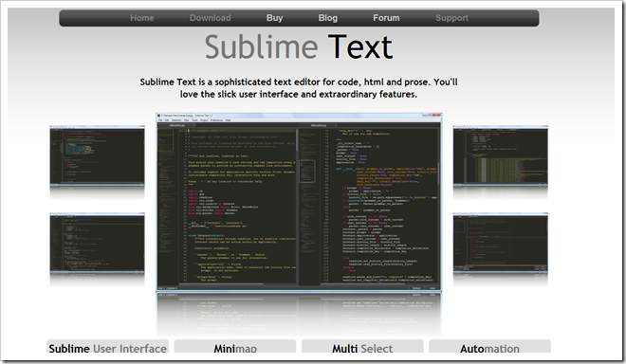
Task: Select the Multi Select feature tab
Action: pos(362,346)
